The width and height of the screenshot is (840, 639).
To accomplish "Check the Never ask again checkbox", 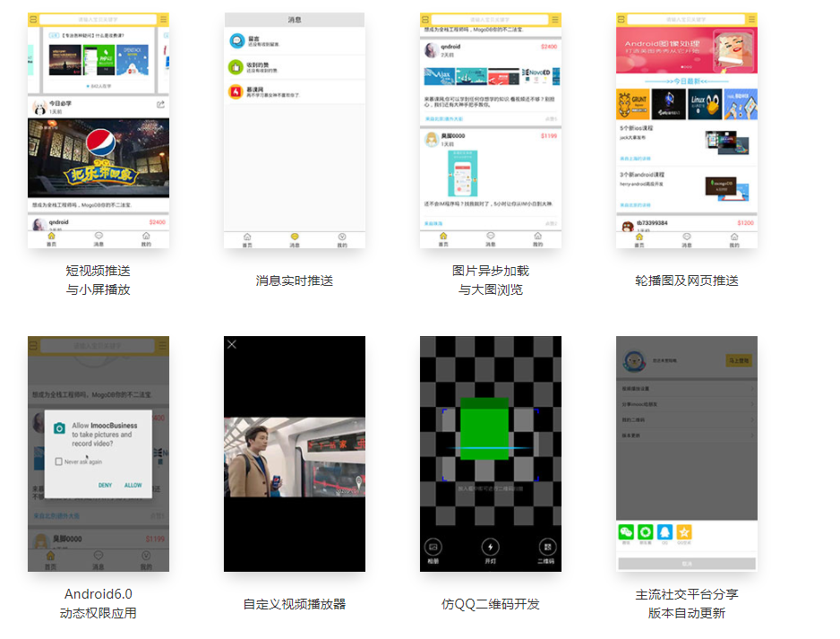I will point(58,462).
